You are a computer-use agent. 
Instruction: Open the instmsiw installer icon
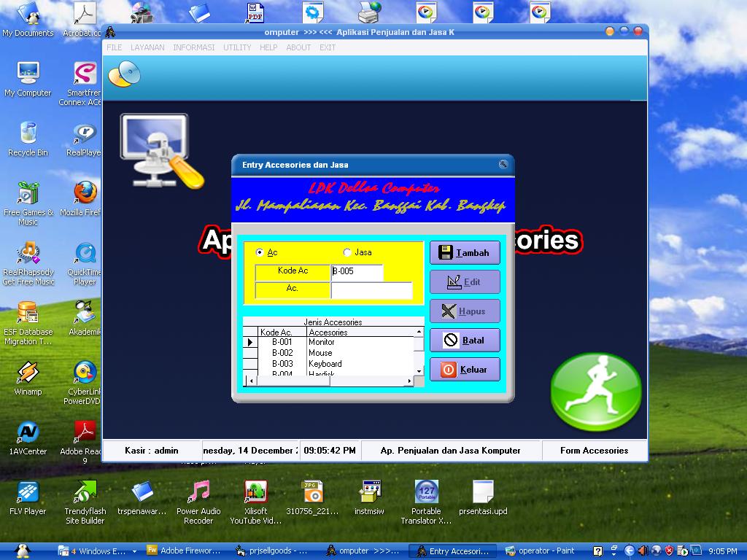(370, 499)
